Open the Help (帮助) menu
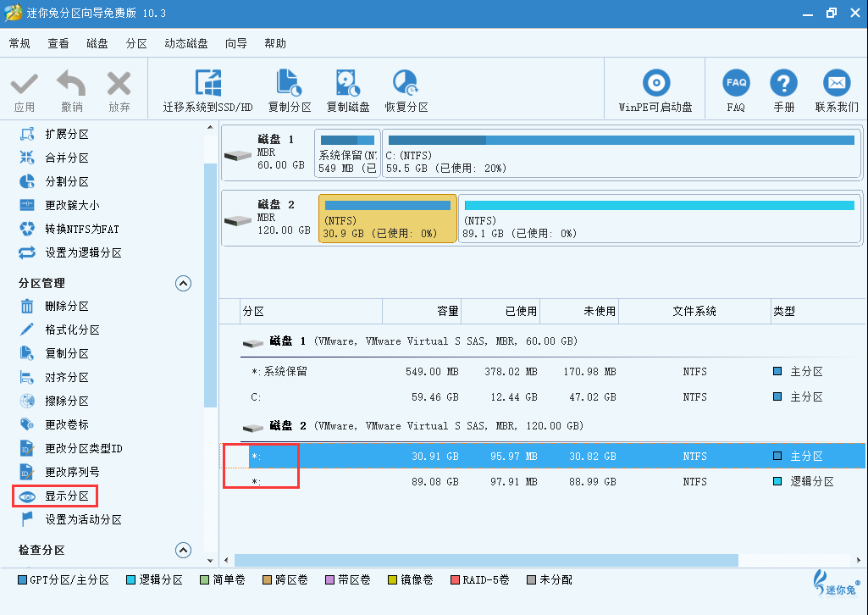Image resolution: width=868 pixels, height=615 pixels. [275, 44]
